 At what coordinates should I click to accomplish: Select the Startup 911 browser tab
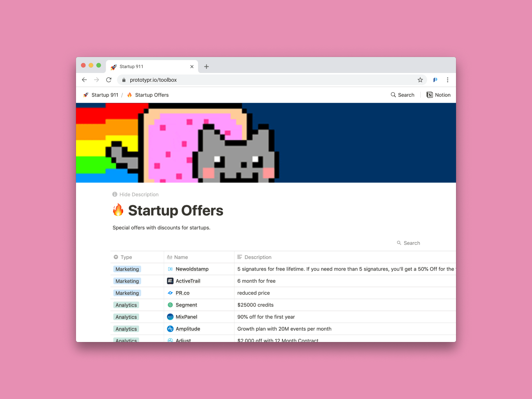point(152,66)
